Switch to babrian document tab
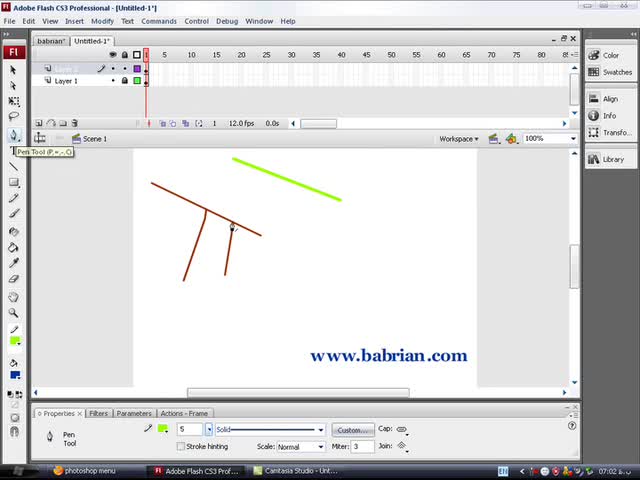 tap(51, 41)
